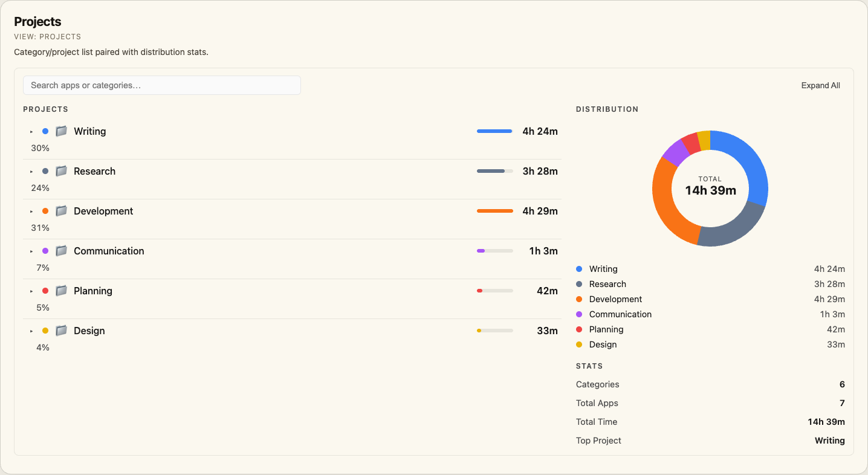Click the Total Apps stat row label
This screenshot has height=475, width=868.
(x=597, y=403)
